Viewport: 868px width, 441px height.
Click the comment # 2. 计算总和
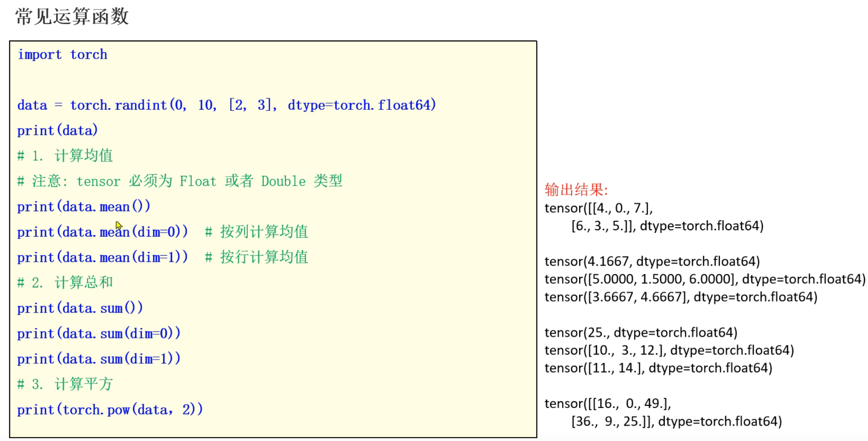coord(65,283)
